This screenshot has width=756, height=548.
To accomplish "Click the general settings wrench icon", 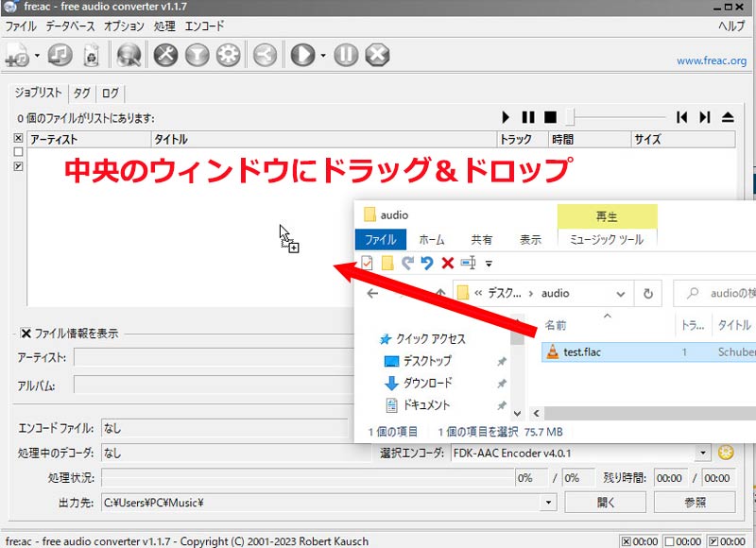I will tap(166, 55).
